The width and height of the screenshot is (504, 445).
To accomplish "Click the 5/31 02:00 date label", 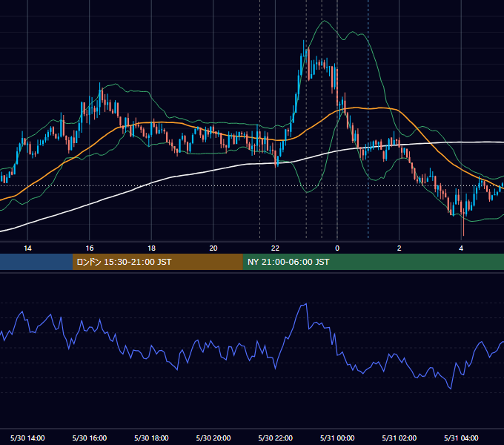I will [x=399, y=438].
